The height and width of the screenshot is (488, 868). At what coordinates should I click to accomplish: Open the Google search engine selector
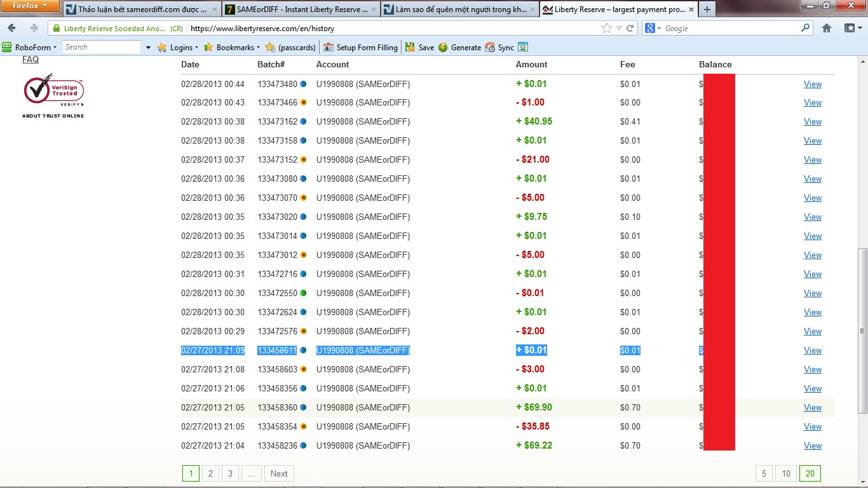tap(653, 28)
